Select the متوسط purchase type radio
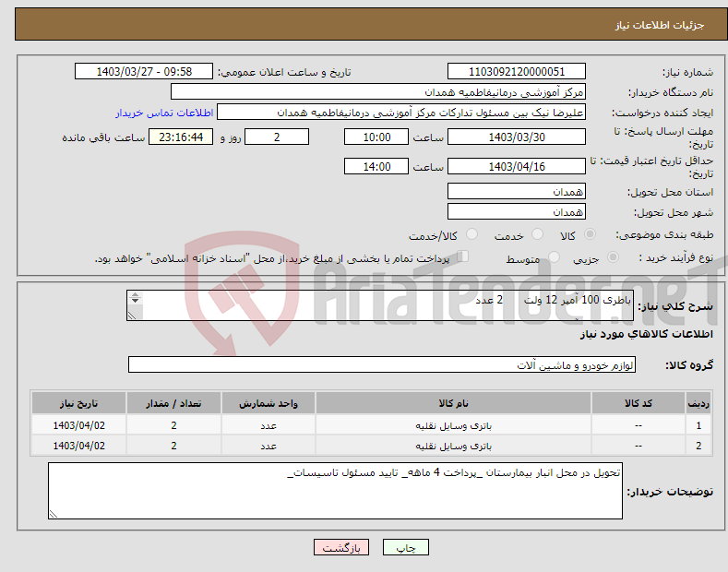Viewport: 728px width, 572px height. click(x=554, y=257)
